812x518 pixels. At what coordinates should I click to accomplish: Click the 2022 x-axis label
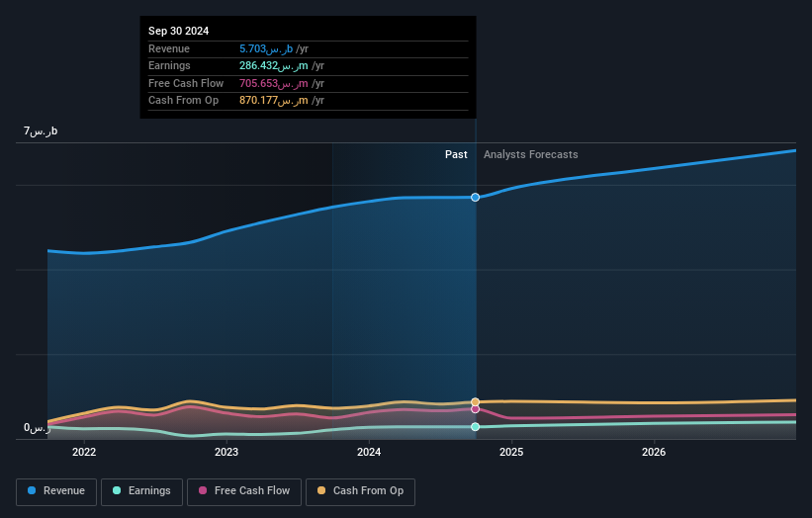[x=84, y=452]
